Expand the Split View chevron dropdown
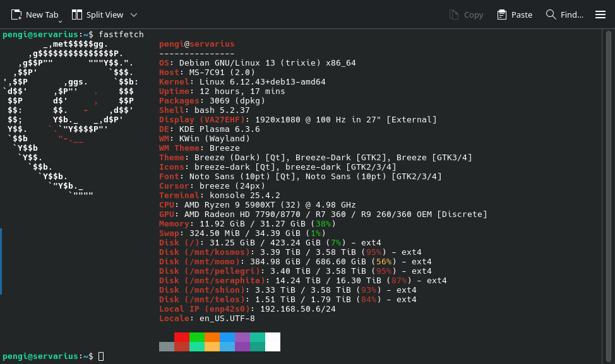615x364 pixels. click(134, 15)
